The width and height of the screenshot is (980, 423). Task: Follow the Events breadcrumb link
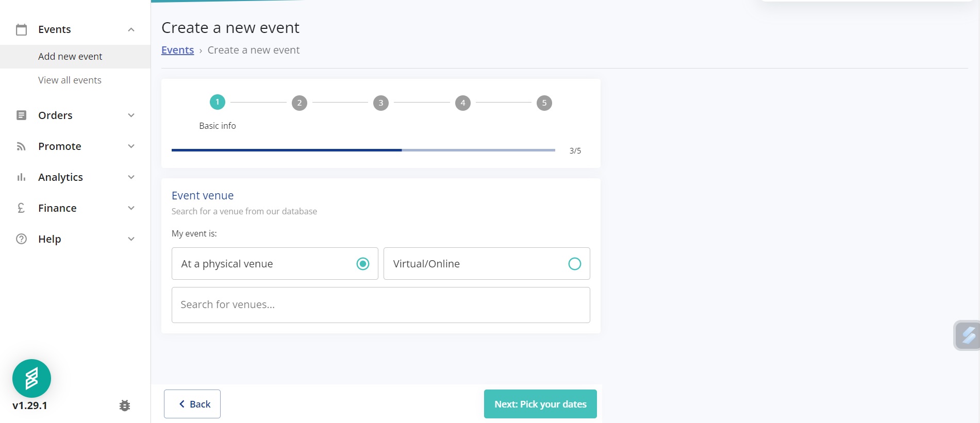pos(177,50)
